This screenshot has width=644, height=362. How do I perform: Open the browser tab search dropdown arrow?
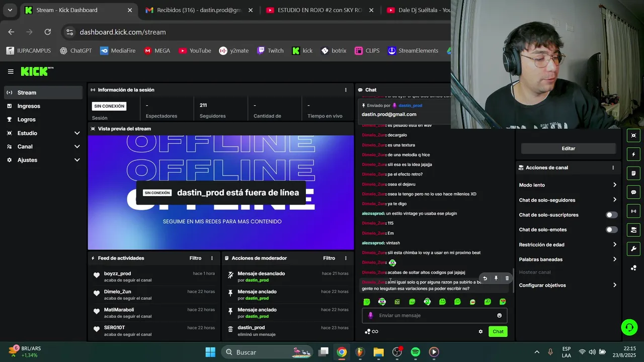(10, 10)
